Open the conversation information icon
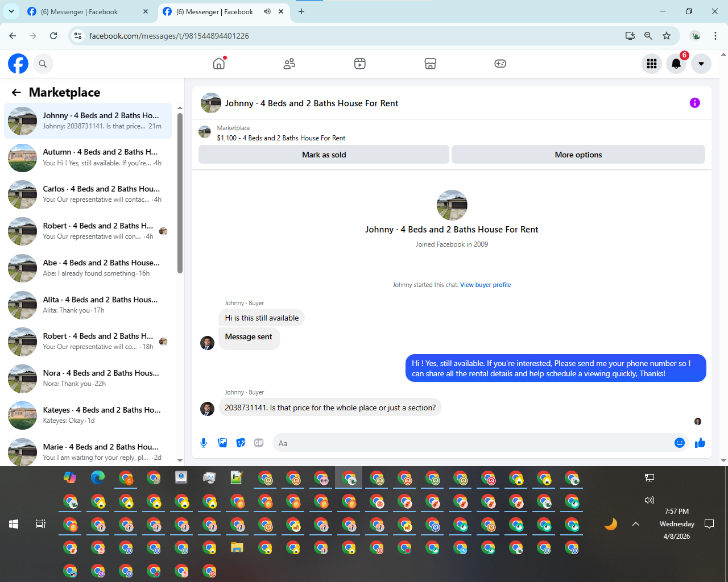The width and height of the screenshot is (728, 582). (695, 103)
